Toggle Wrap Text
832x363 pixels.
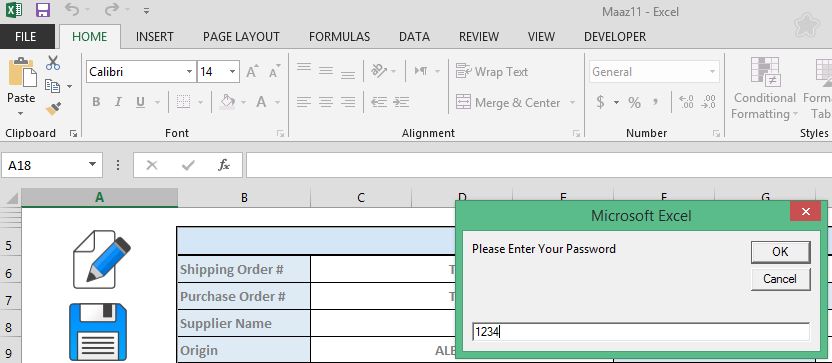pyautogui.click(x=492, y=71)
